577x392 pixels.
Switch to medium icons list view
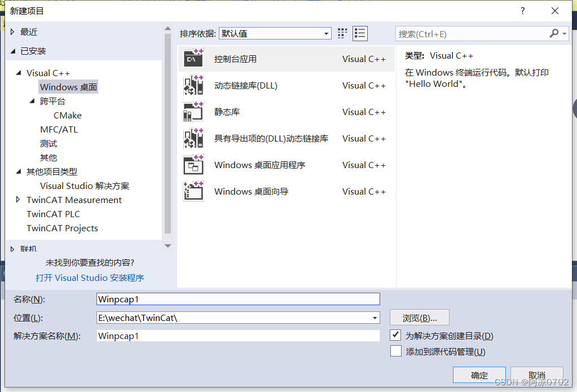pos(360,33)
